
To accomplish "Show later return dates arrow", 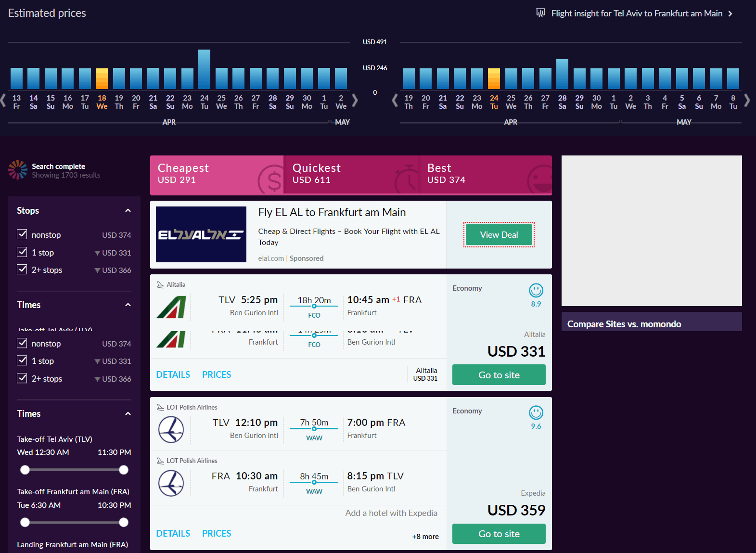I will [x=747, y=100].
